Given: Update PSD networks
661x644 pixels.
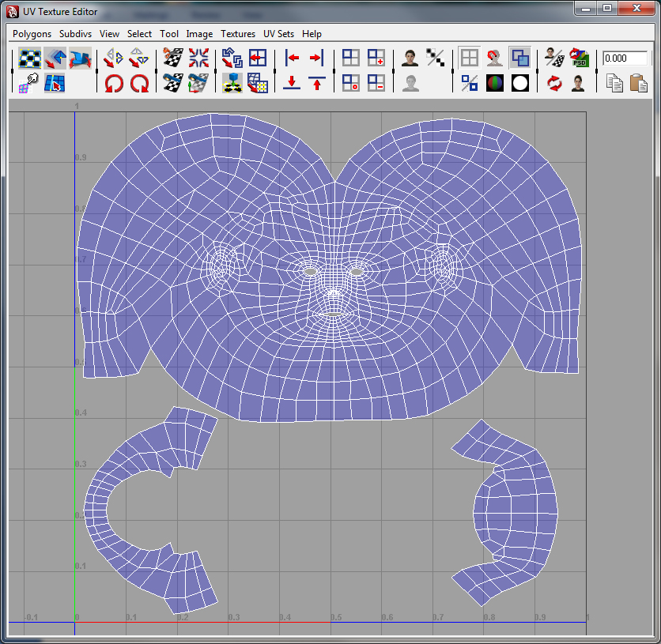Looking at the screenshot, I should click(579, 57).
